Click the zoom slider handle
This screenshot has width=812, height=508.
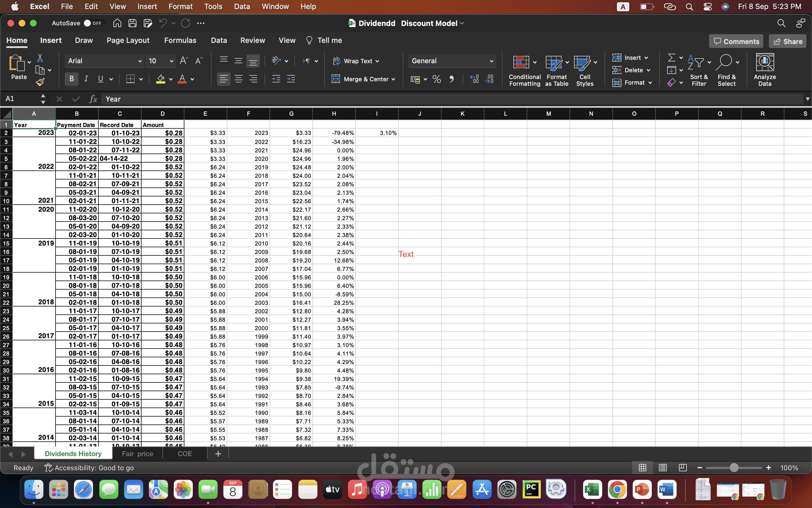pyautogui.click(x=734, y=468)
